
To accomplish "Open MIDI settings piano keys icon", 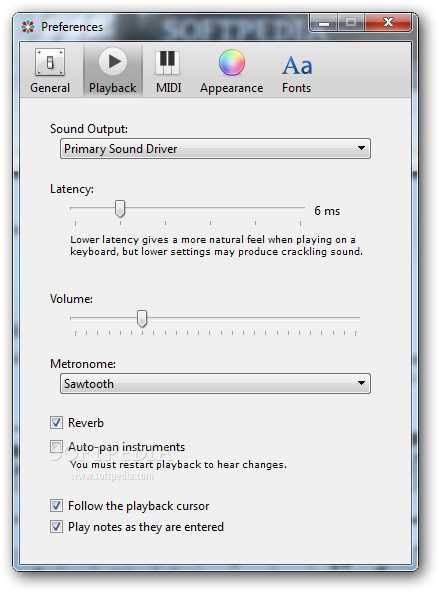I will click(x=168, y=62).
